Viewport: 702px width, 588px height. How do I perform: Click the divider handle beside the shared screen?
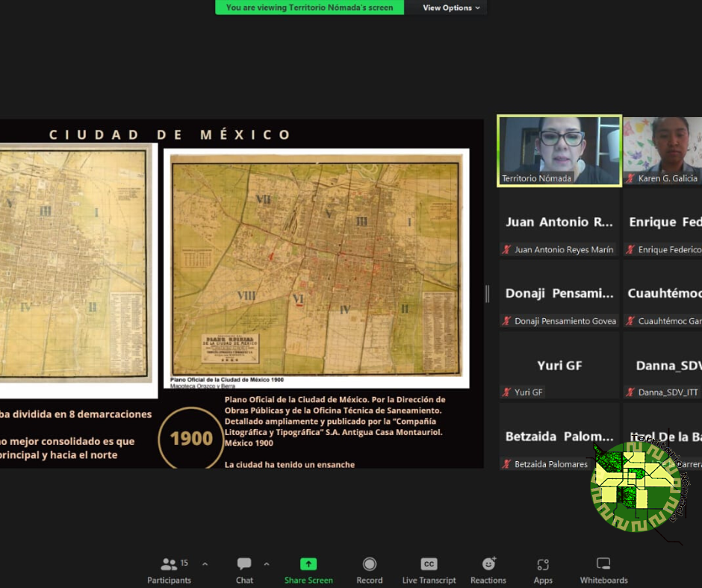(x=488, y=294)
